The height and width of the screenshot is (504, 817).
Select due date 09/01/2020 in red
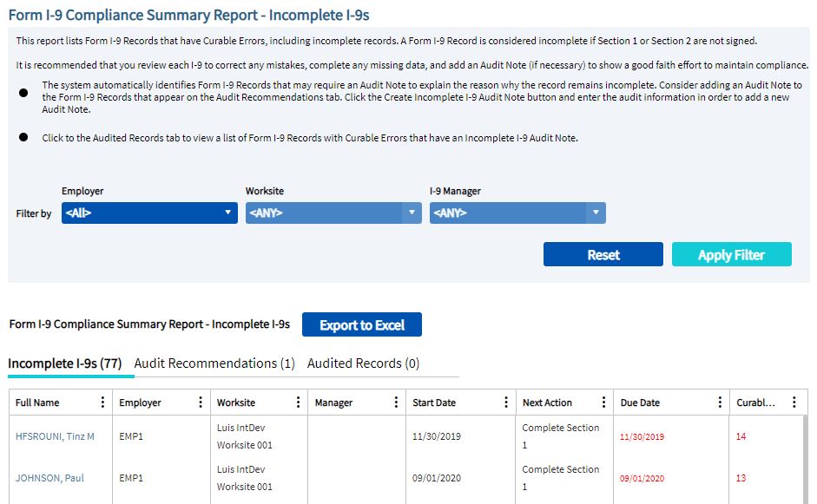click(x=642, y=479)
